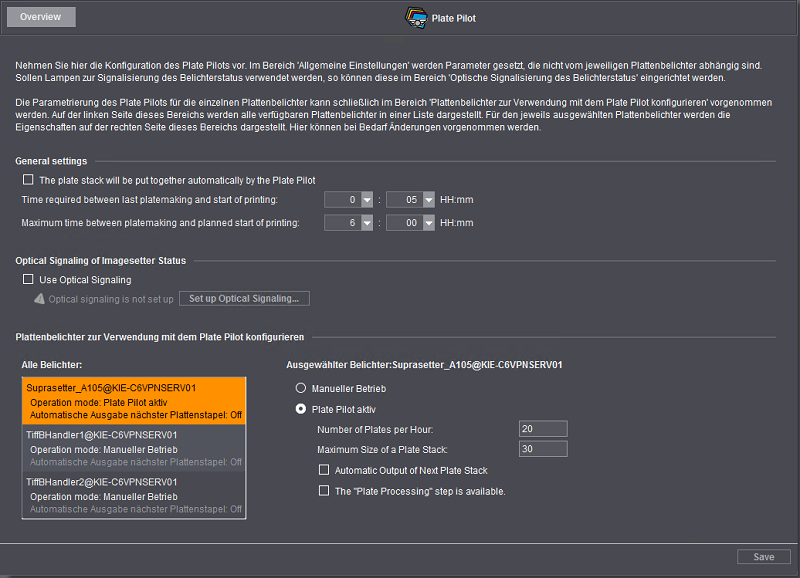The height and width of the screenshot is (578, 800).
Task: Expand hours dropdown for maximum time setting
Action: pos(367,222)
